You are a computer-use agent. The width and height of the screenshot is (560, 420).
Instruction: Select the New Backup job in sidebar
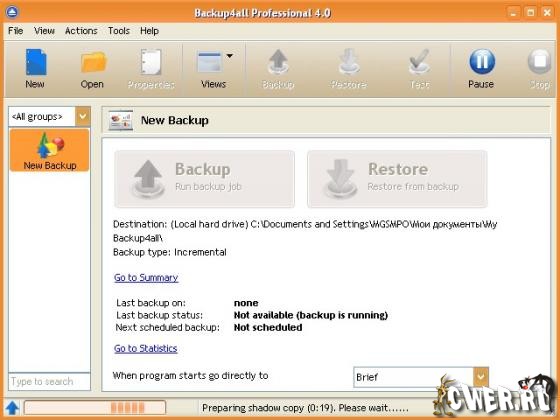coord(50,150)
